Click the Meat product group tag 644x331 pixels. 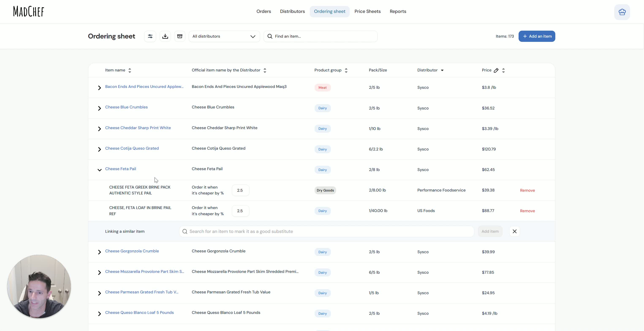322,88
